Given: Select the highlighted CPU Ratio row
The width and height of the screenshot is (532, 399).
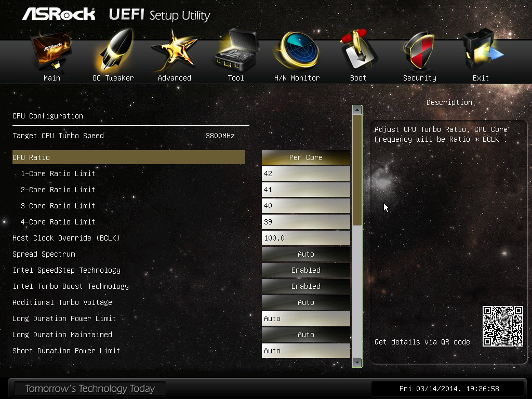Looking at the screenshot, I should (x=129, y=157).
